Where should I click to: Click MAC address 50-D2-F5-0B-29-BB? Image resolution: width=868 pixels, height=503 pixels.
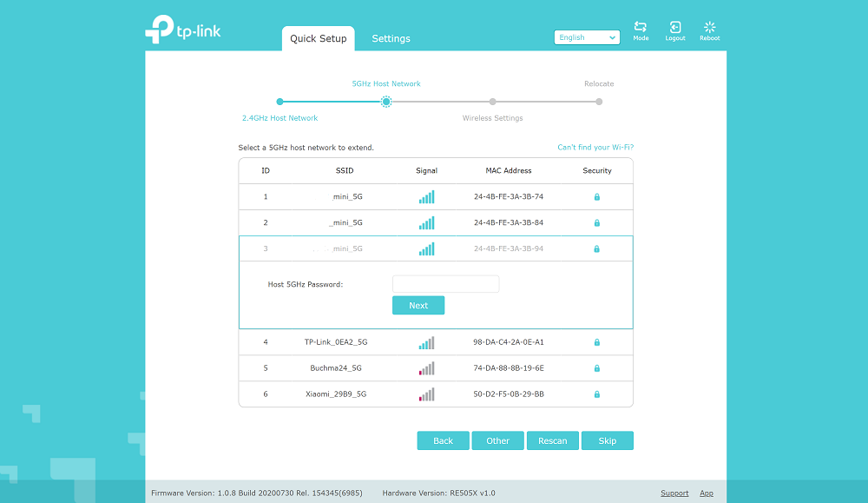click(508, 394)
